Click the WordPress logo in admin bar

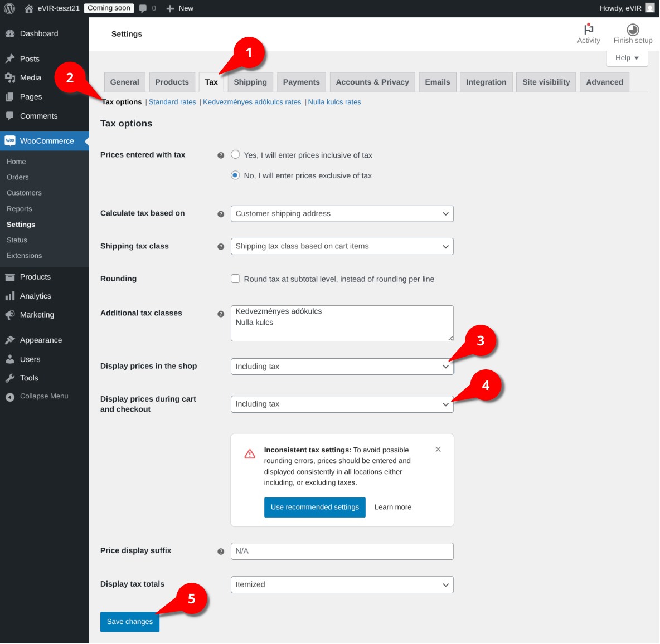click(x=9, y=8)
